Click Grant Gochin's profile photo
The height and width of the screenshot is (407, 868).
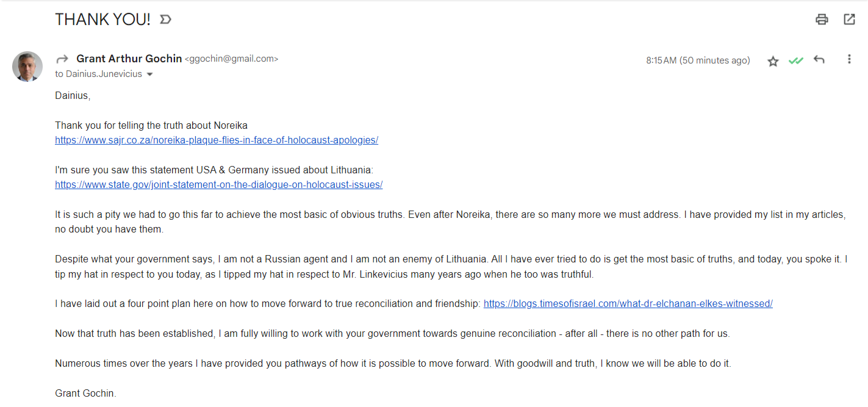(27, 66)
